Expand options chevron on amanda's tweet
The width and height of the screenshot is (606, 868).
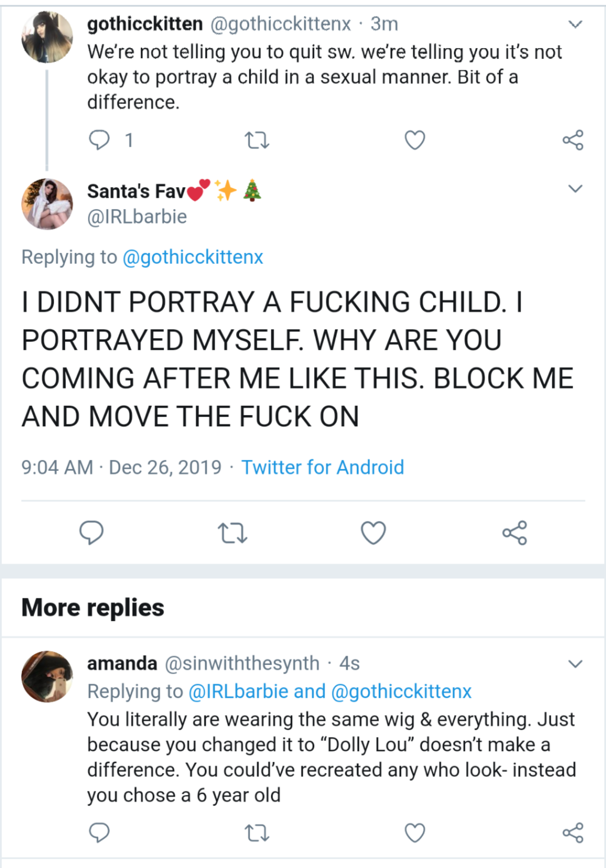575,664
